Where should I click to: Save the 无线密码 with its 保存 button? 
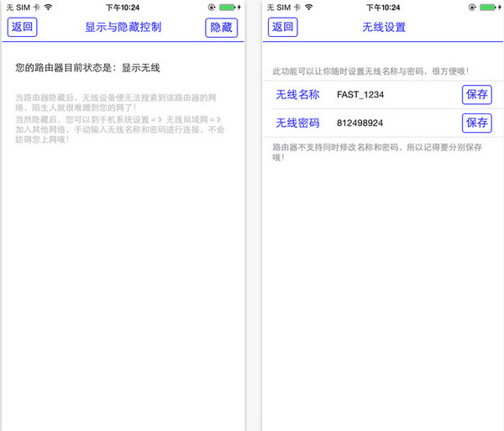477,124
